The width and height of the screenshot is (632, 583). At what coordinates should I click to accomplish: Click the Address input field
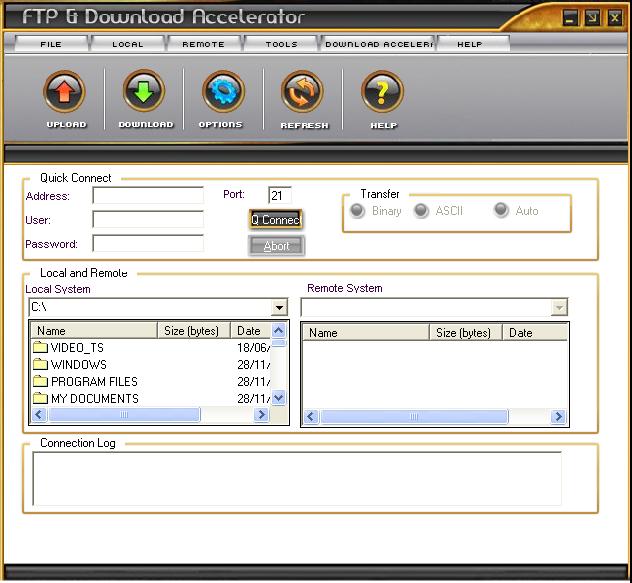(148, 196)
